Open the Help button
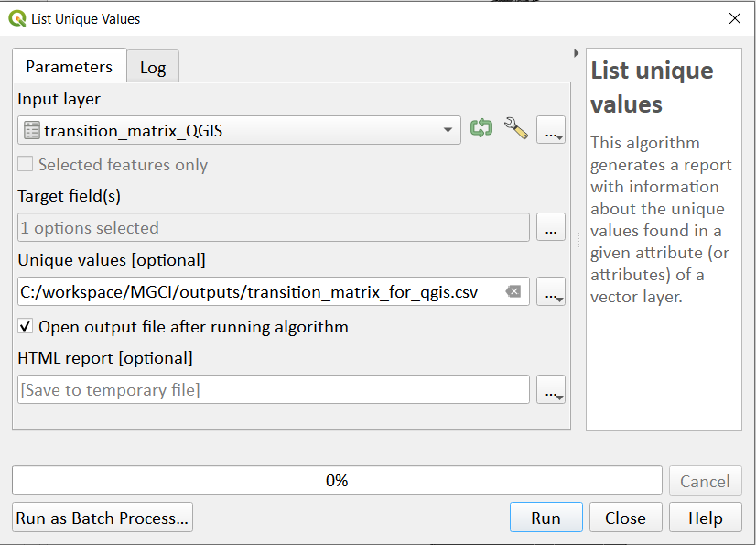Image resolution: width=756 pixels, height=545 pixels. (x=705, y=518)
